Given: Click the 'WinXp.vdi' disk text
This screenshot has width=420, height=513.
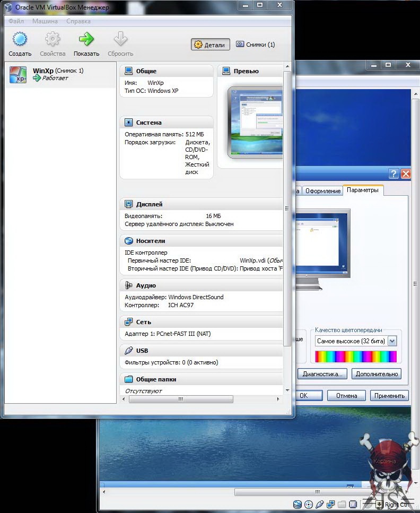Looking at the screenshot, I should [252, 260].
